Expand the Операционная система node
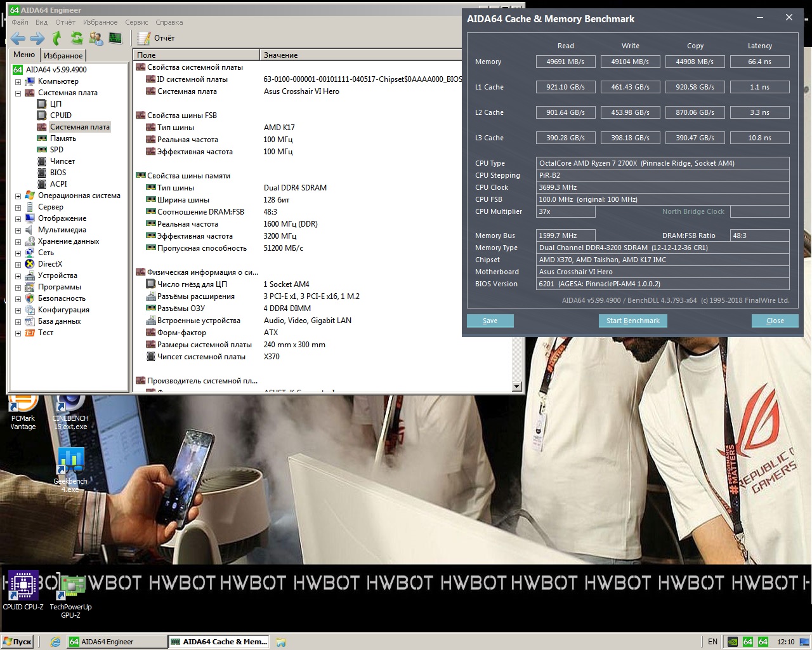 pos(18,196)
